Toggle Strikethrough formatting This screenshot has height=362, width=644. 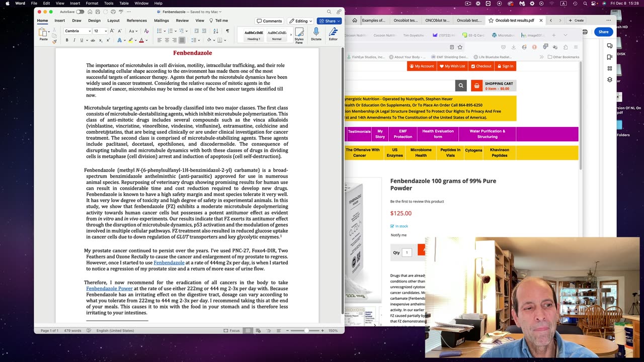[93, 40]
